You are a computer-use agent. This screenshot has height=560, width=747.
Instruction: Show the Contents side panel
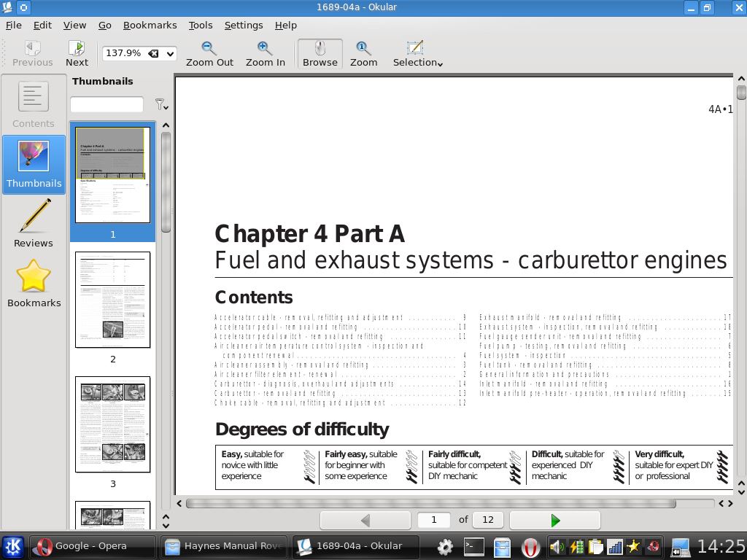pyautogui.click(x=34, y=104)
